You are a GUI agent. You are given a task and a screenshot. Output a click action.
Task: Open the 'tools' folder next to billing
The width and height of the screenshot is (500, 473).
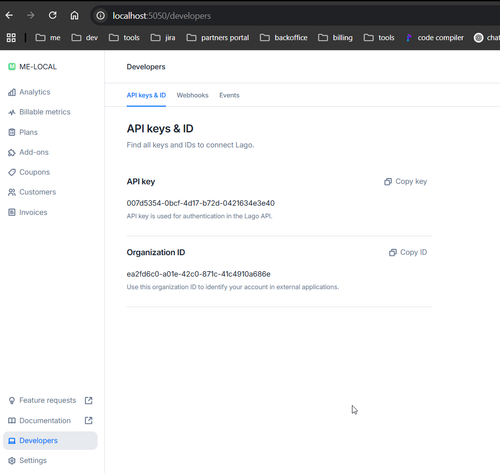pyautogui.click(x=379, y=38)
